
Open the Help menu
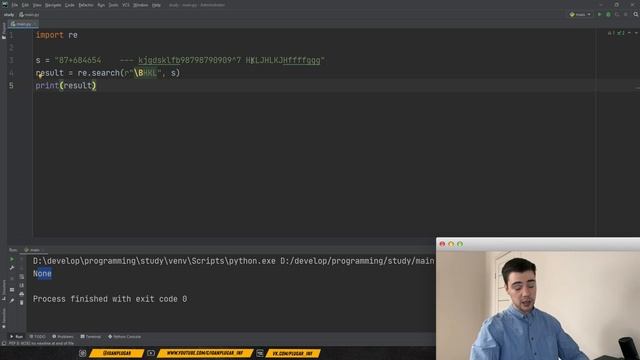(156, 5)
